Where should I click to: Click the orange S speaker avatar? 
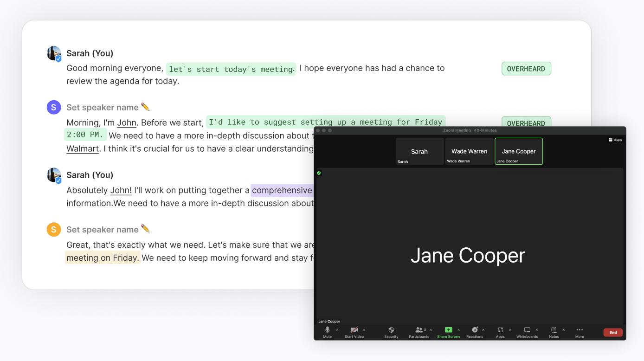[x=54, y=229]
